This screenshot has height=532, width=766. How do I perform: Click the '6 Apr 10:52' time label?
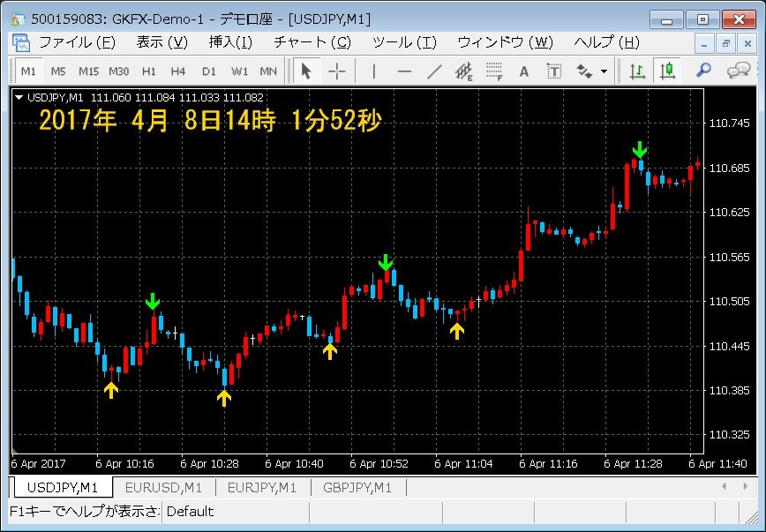pos(379,463)
